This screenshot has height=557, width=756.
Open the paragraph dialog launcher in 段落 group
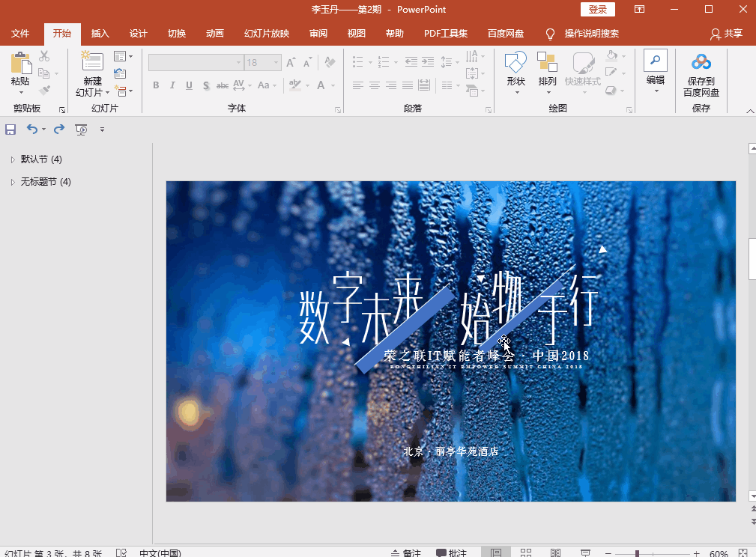point(489,110)
